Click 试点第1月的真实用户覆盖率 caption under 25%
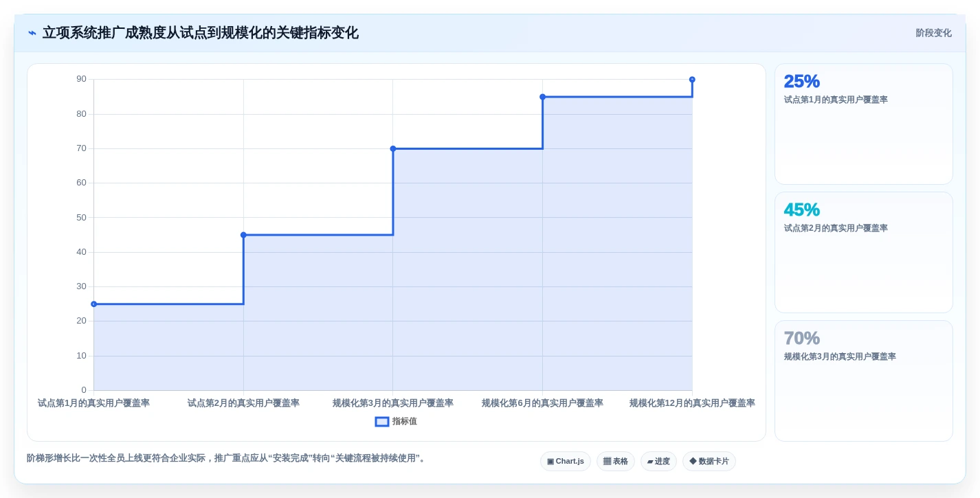This screenshot has width=980, height=498. tap(836, 100)
